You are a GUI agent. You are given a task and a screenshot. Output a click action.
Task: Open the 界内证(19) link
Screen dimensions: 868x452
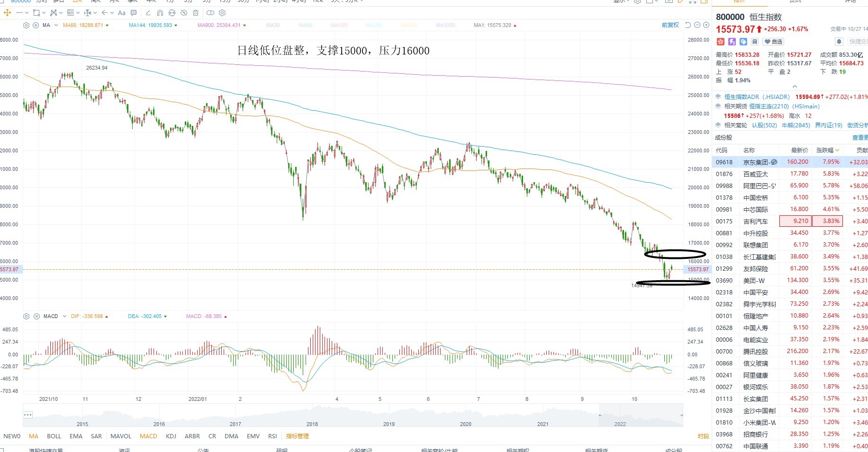coord(829,125)
